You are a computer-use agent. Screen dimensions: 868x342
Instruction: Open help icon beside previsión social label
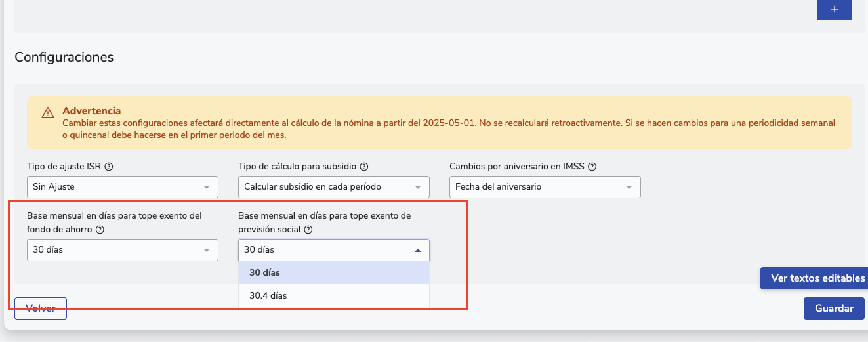tap(308, 230)
